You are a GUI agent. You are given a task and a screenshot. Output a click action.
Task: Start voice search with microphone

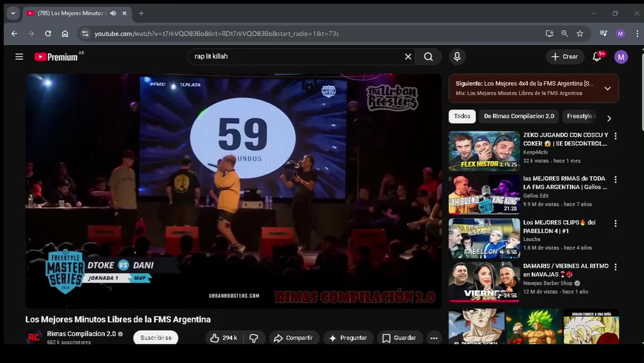[x=457, y=56]
